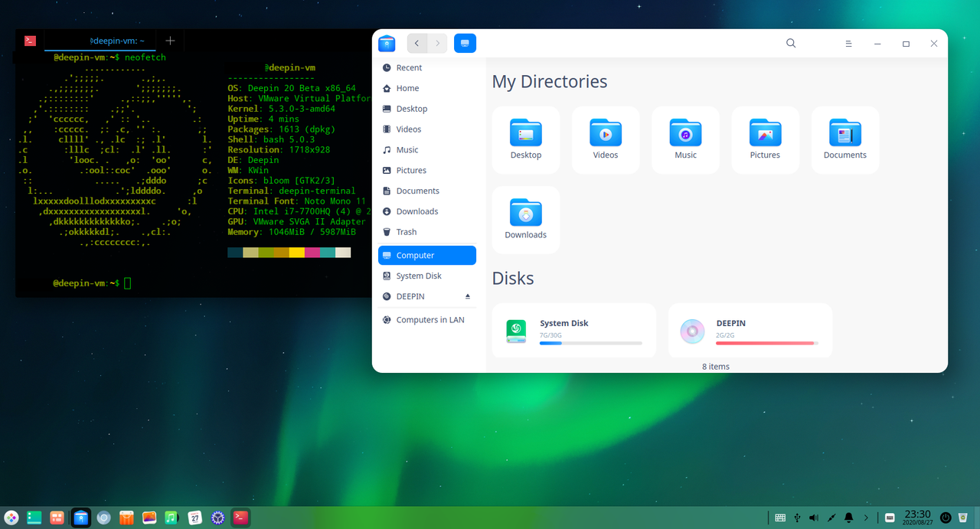Go forward in file manager
980x529 pixels.
tap(437, 44)
